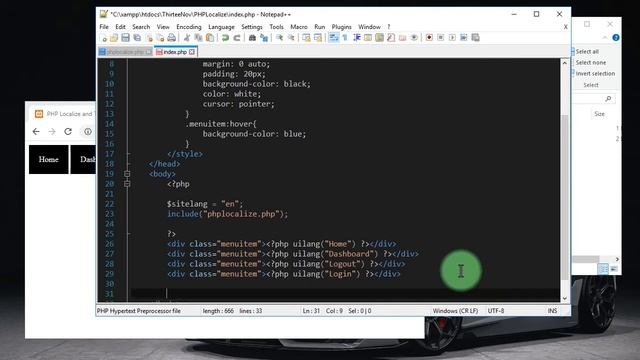Click the Zoom Out toolbar icon

pyautogui.click(x=291, y=38)
